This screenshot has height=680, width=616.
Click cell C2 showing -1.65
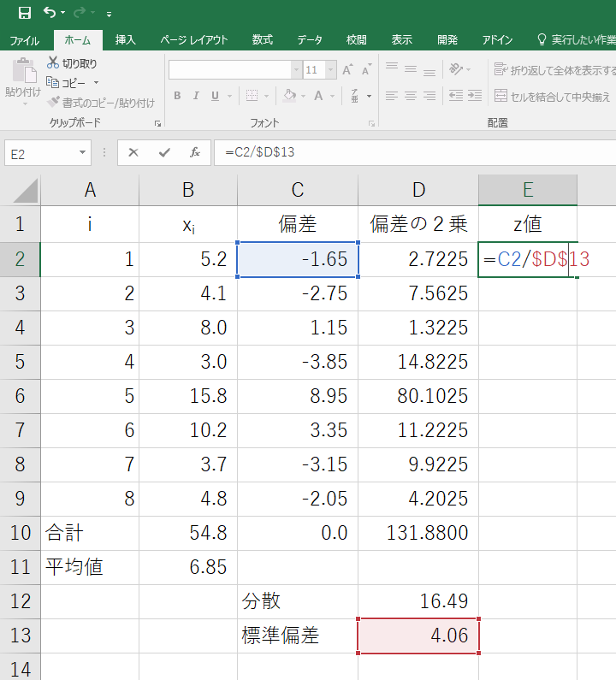pyautogui.click(x=298, y=259)
